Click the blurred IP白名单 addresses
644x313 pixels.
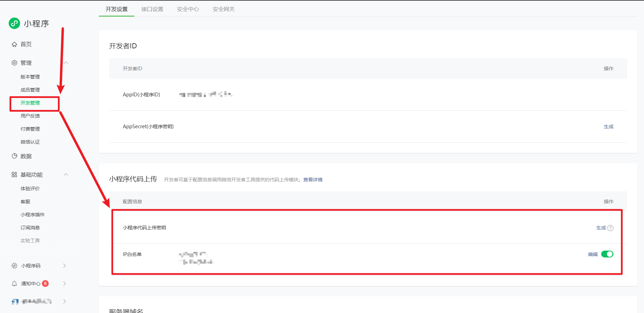(x=196, y=258)
